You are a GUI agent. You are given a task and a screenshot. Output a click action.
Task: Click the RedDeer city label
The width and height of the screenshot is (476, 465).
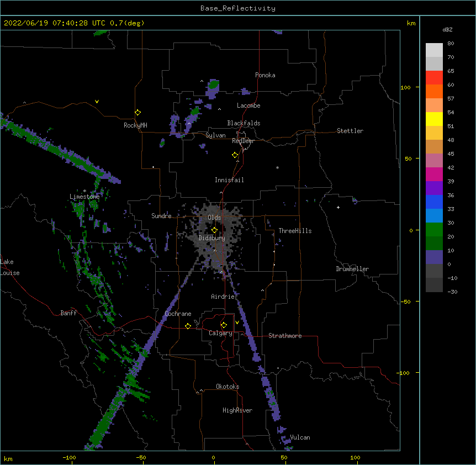(x=243, y=141)
